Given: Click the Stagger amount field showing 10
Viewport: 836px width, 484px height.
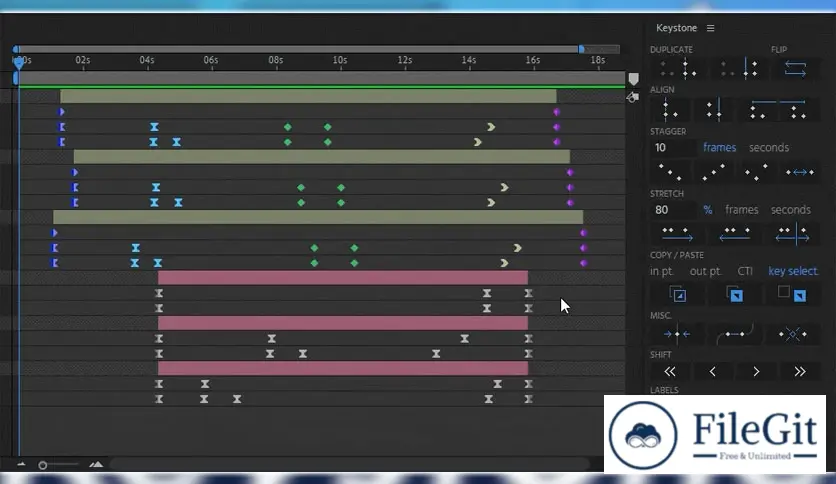Looking at the screenshot, I should coord(673,148).
